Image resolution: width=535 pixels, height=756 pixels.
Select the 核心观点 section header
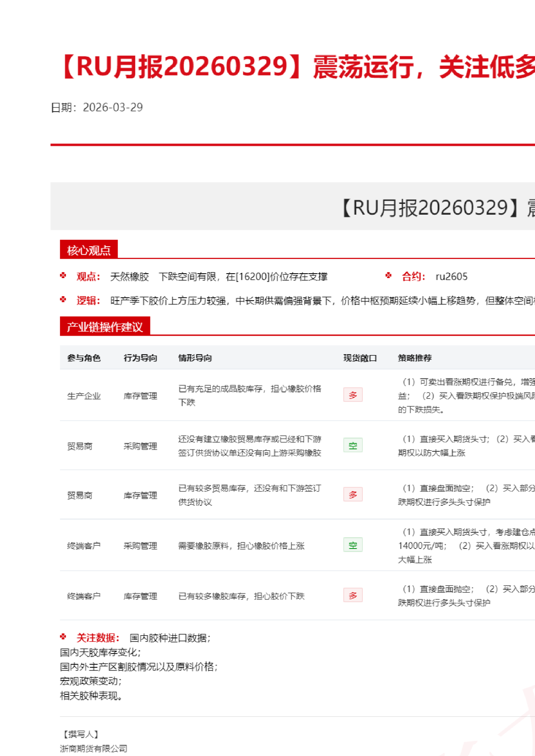coord(89,250)
